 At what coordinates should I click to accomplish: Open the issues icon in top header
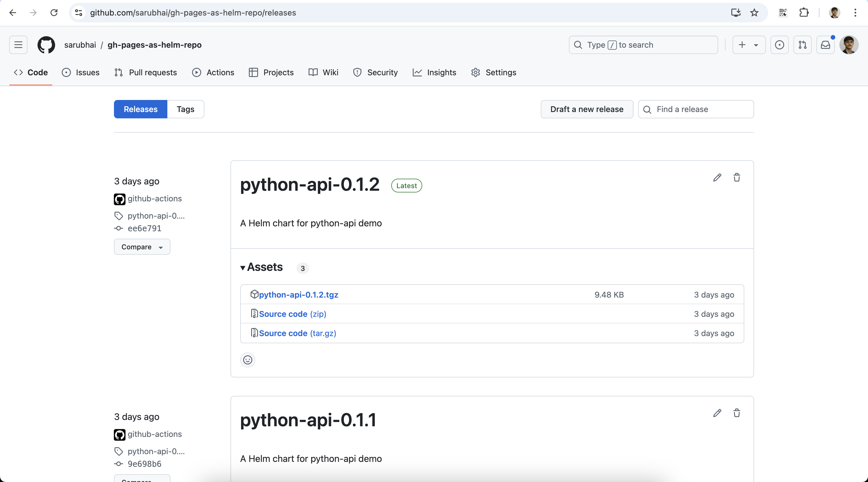[779, 45]
